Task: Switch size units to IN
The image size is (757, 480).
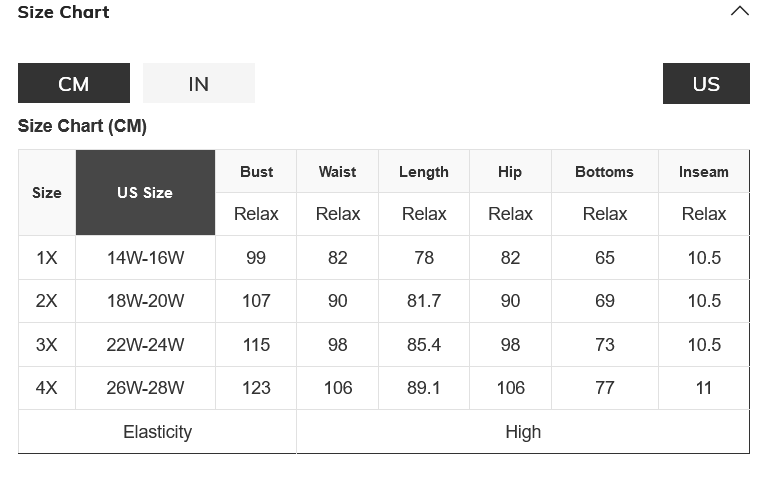Action: coord(199,83)
